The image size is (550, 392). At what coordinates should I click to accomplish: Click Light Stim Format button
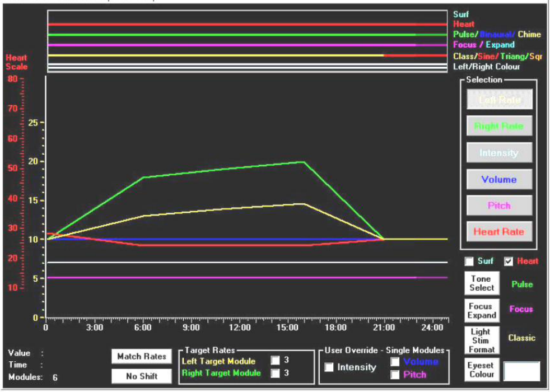tap(482, 340)
